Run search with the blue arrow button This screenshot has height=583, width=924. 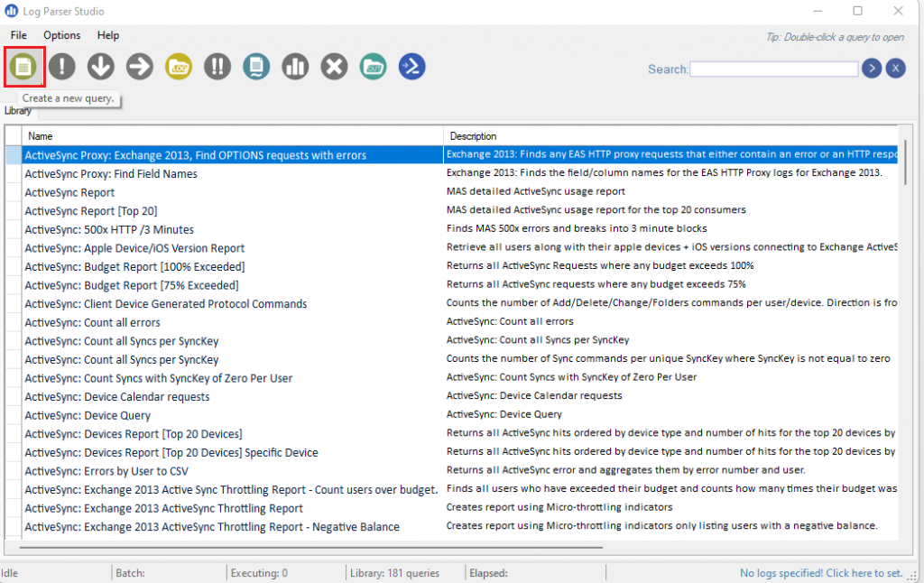(x=872, y=69)
